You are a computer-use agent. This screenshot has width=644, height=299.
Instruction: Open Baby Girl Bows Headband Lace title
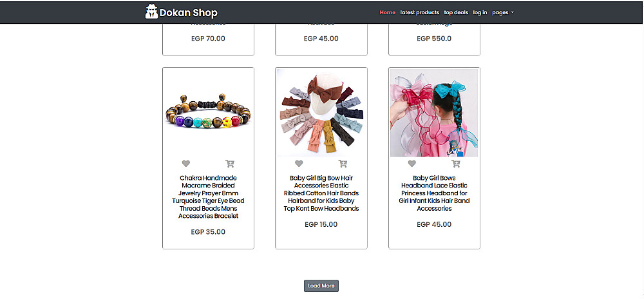(x=434, y=193)
